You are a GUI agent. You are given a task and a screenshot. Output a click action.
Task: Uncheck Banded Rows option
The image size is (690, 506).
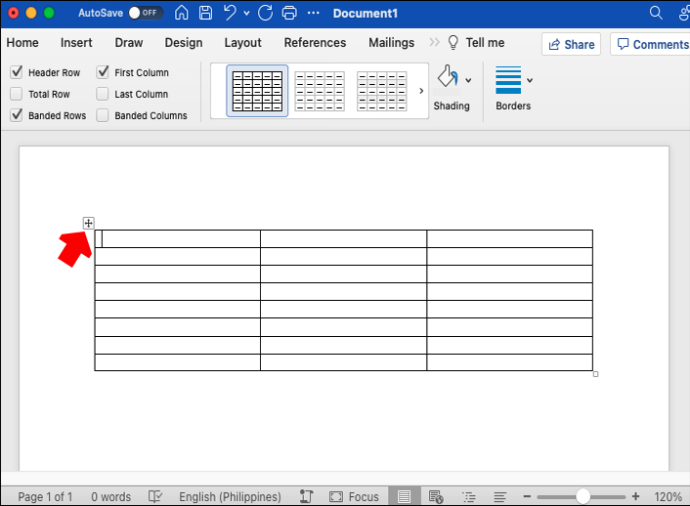pyautogui.click(x=16, y=115)
